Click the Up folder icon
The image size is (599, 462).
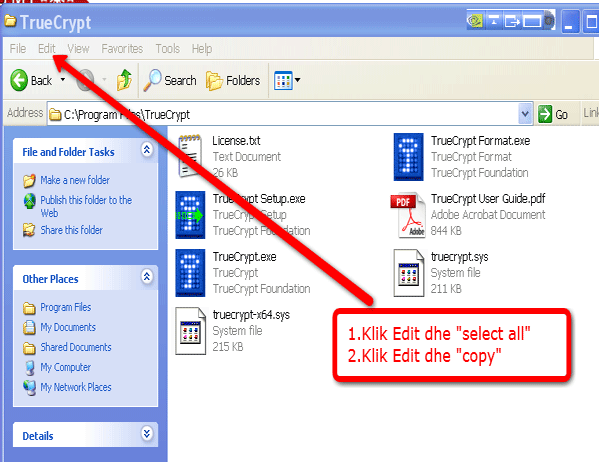pos(124,80)
